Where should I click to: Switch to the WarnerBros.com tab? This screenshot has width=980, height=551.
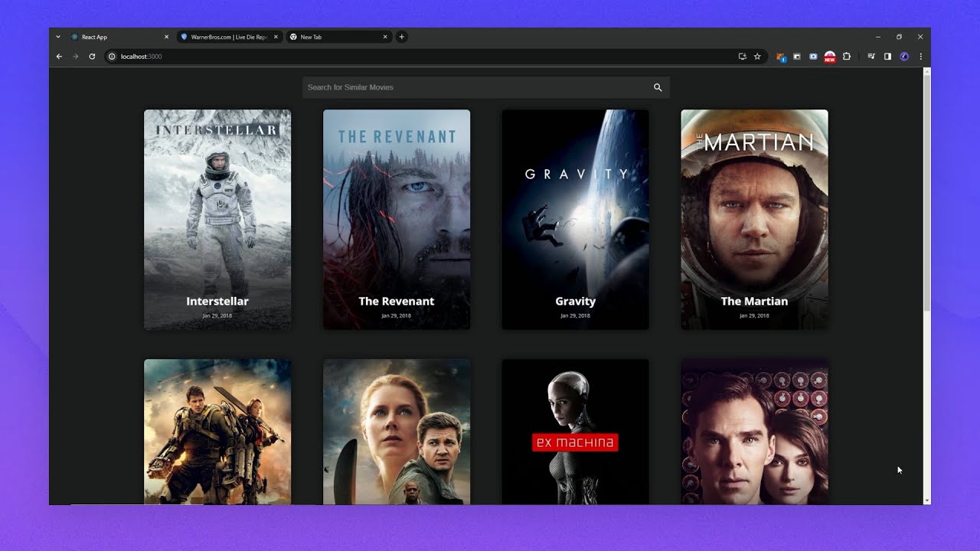point(228,37)
